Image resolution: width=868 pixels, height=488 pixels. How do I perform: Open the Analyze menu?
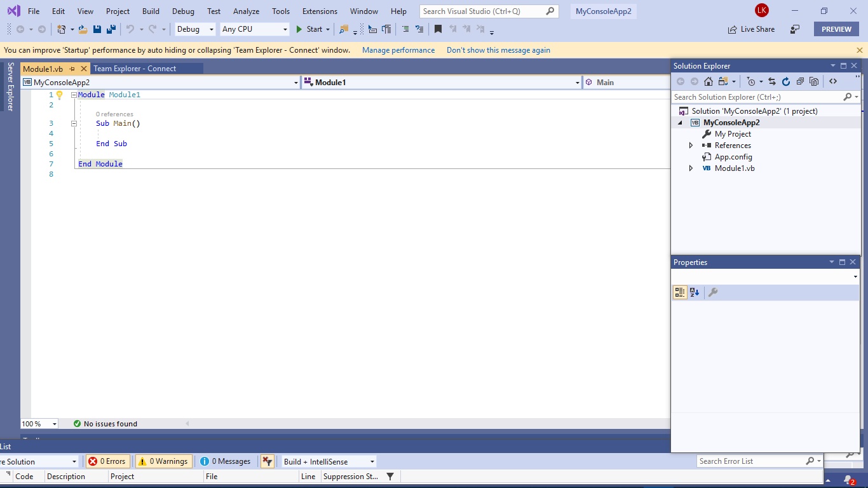pos(246,11)
